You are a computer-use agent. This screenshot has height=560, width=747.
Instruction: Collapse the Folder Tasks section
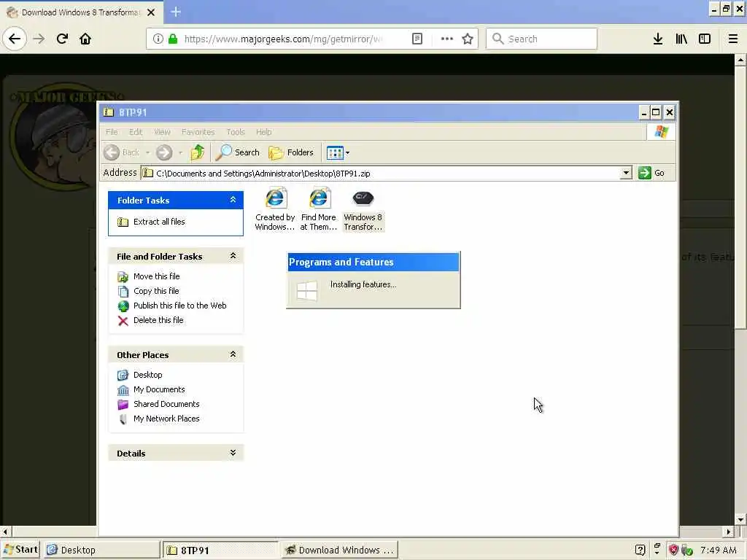click(233, 200)
